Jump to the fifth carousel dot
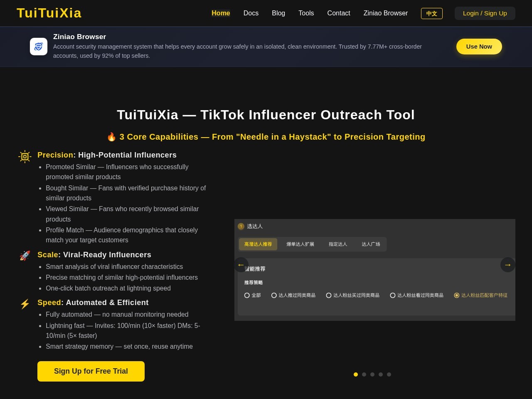 tap(389, 374)
